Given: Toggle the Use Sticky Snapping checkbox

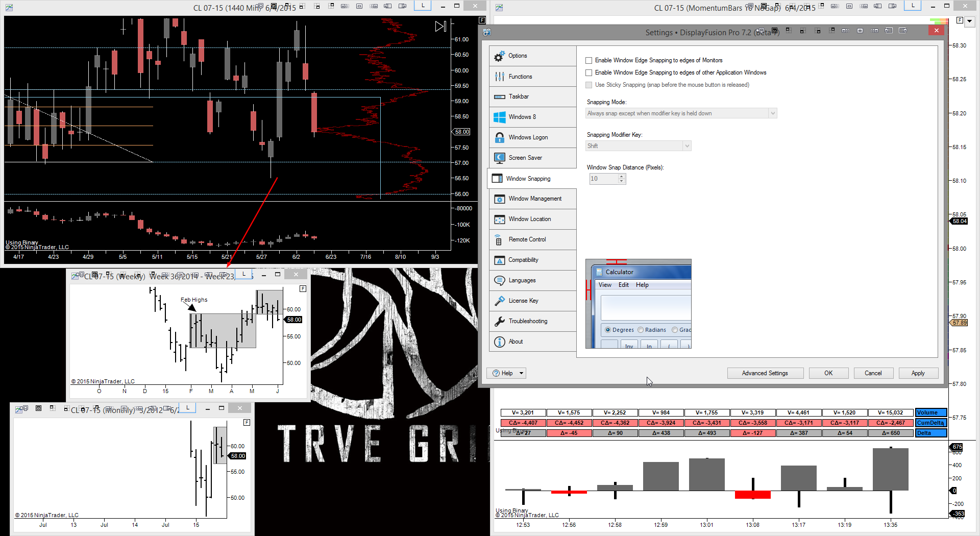Looking at the screenshot, I should 589,85.
